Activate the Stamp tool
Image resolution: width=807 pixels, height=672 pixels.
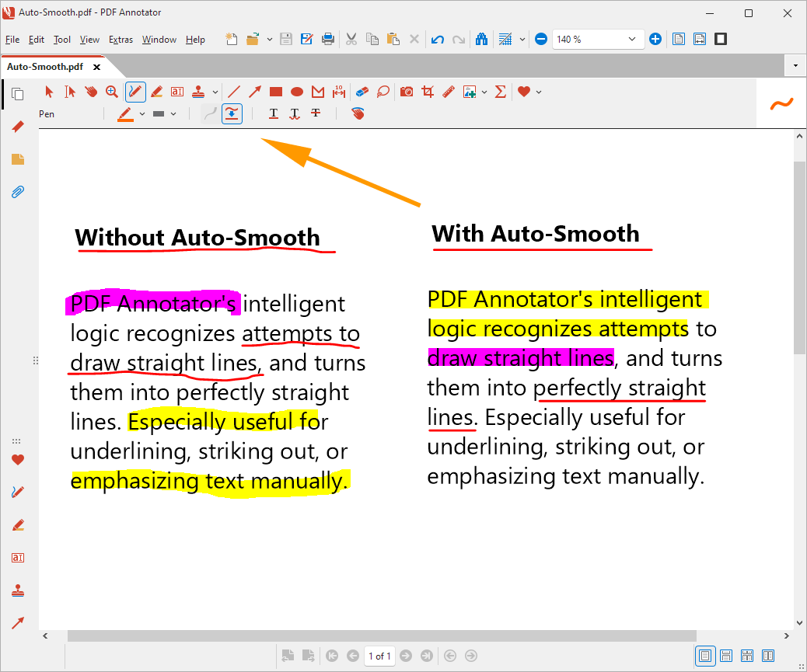coord(197,92)
